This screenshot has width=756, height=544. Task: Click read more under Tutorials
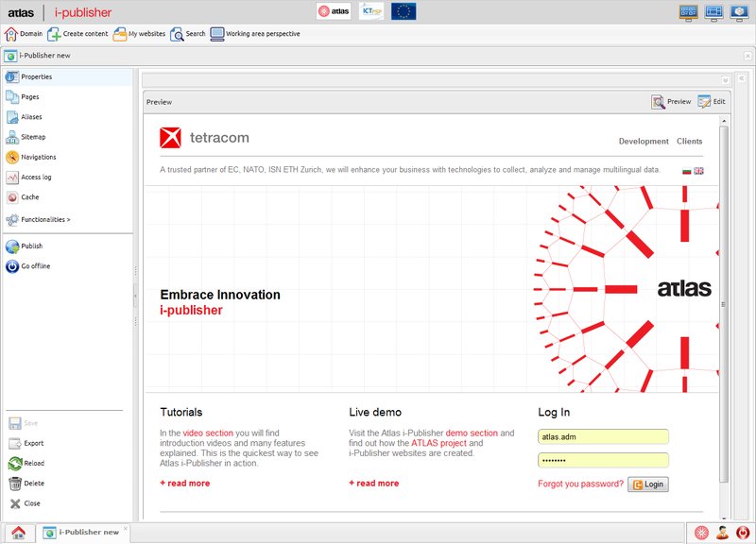(x=185, y=484)
